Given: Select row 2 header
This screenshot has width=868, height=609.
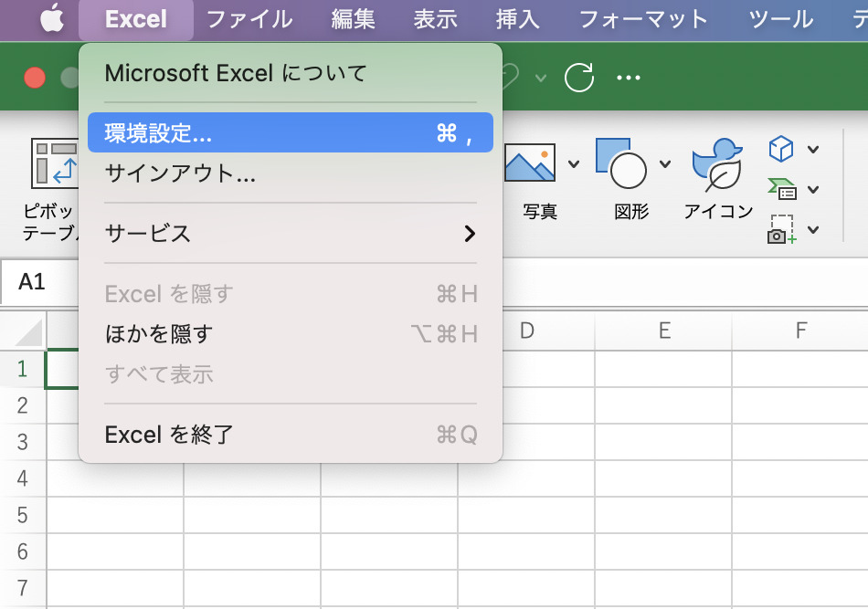Looking at the screenshot, I should pos(23,405).
